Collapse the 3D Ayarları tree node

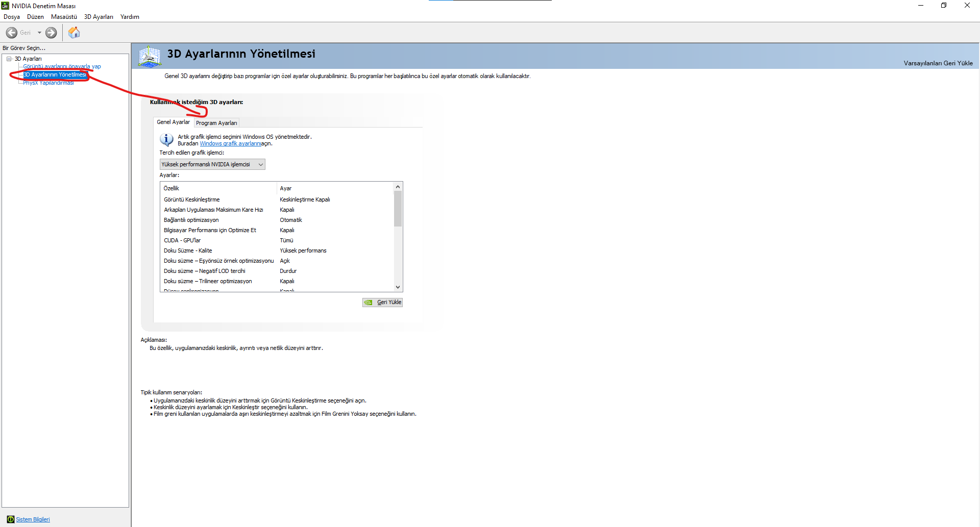[9, 59]
